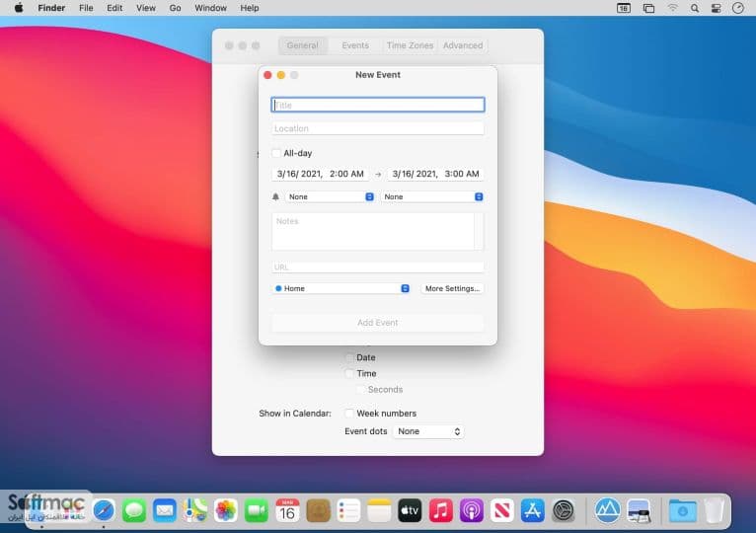
Task: Open the Home calendar dropdown
Action: (x=340, y=288)
